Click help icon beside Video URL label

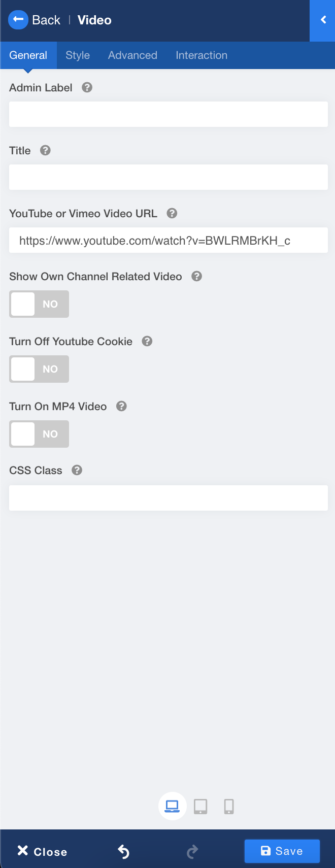click(x=172, y=213)
